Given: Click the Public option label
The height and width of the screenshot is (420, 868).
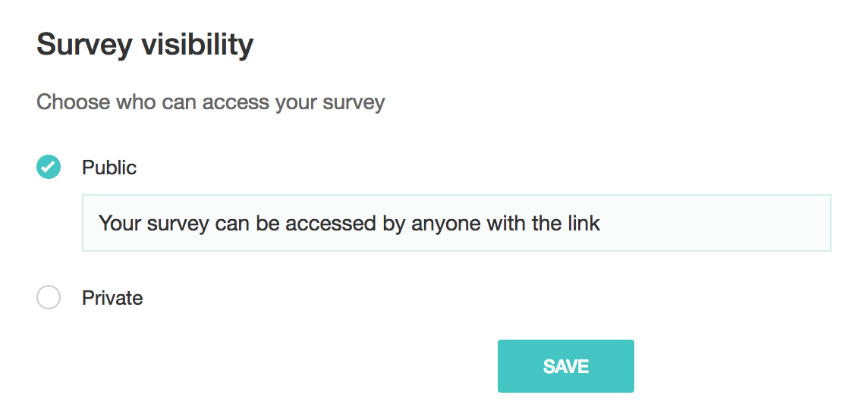Looking at the screenshot, I should (109, 168).
